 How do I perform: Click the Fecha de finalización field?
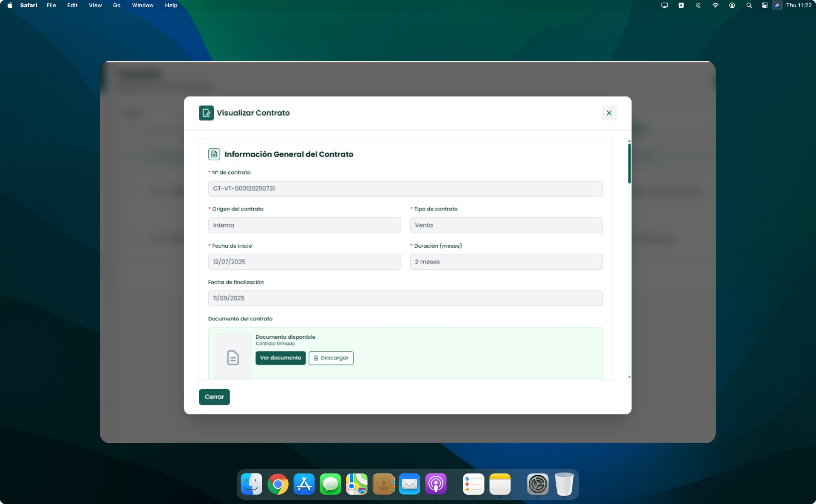pos(405,298)
